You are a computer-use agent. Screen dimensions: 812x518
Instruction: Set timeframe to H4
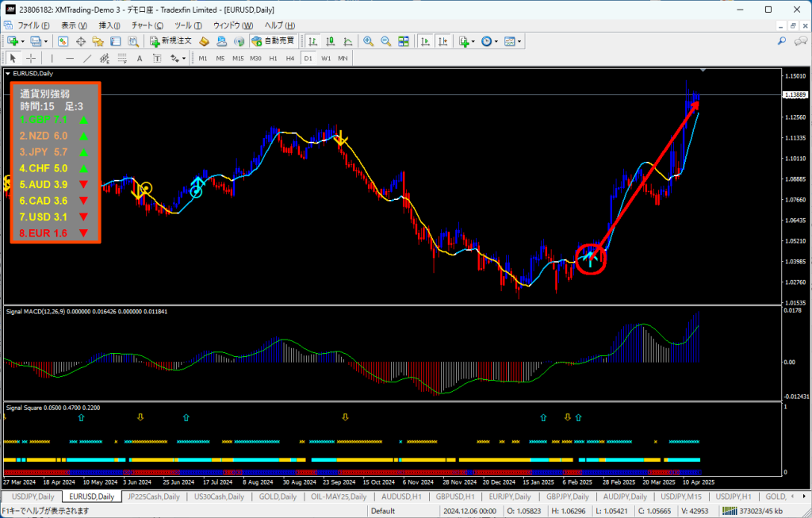pyautogui.click(x=290, y=58)
